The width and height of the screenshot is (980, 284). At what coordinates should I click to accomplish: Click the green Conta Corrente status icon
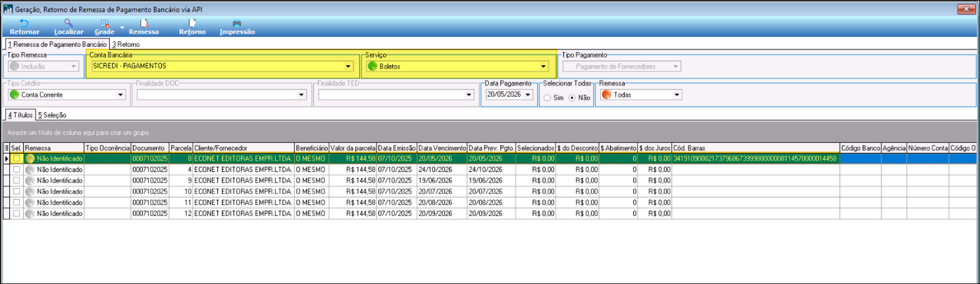(x=14, y=95)
